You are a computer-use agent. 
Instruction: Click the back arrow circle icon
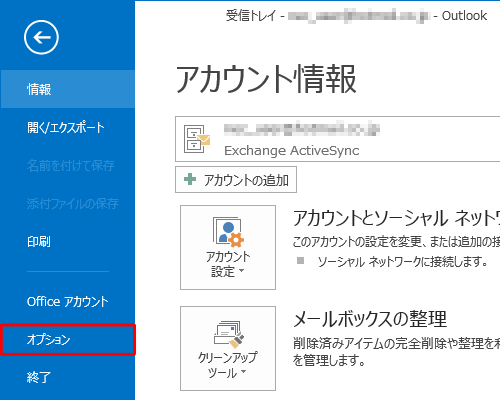pyautogui.click(x=41, y=37)
